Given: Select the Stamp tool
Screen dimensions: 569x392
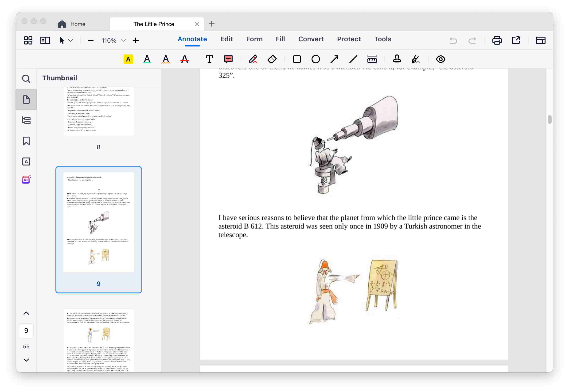Looking at the screenshot, I should (x=397, y=59).
